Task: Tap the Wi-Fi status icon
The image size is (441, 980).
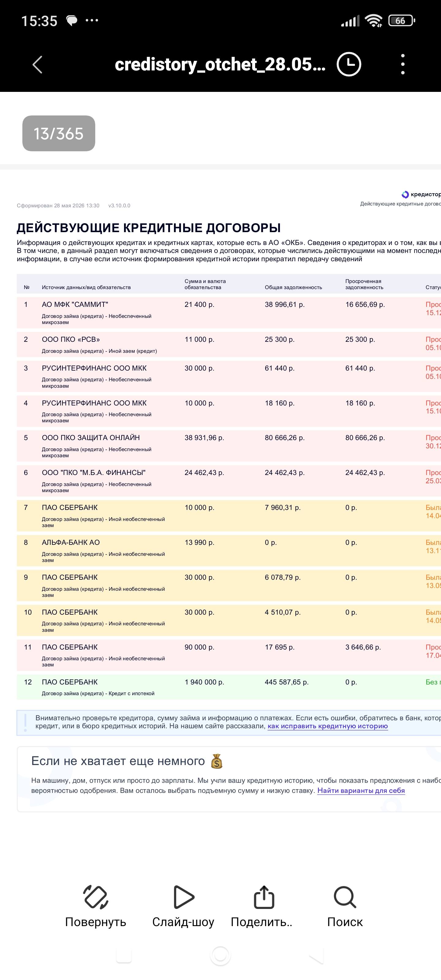Action: tap(373, 21)
